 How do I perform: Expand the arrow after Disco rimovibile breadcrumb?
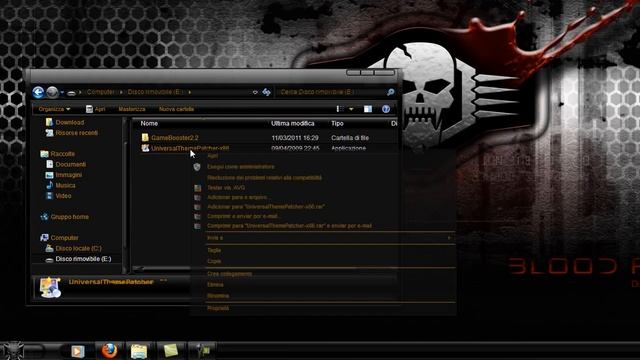pyautogui.click(x=190, y=92)
